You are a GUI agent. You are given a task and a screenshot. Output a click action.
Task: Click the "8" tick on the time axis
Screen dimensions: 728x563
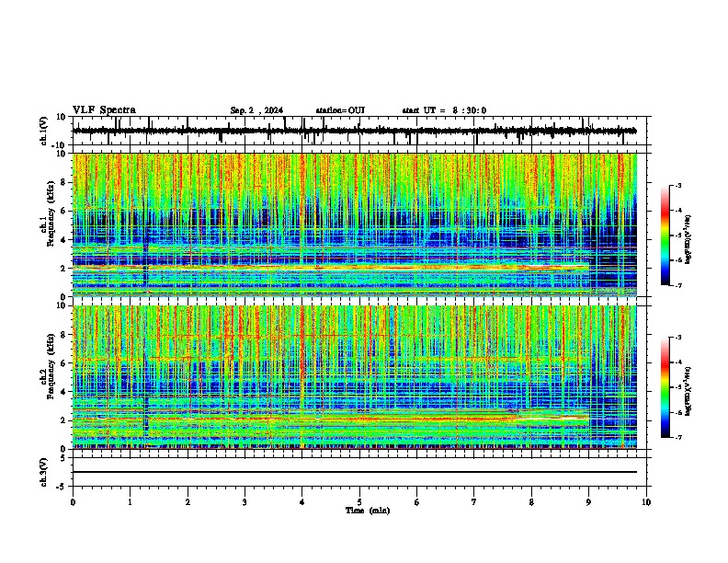pyautogui.click(x=531, y=502)
